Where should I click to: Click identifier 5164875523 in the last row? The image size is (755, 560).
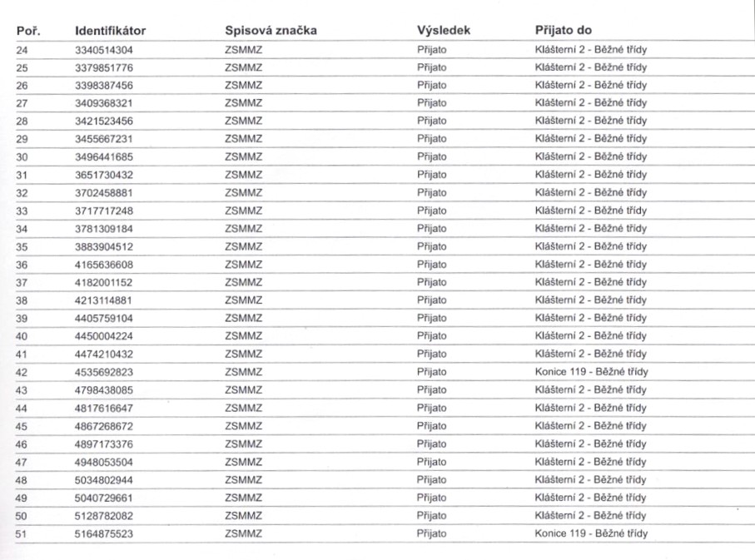pyautogui.click(x=104, y=533)
